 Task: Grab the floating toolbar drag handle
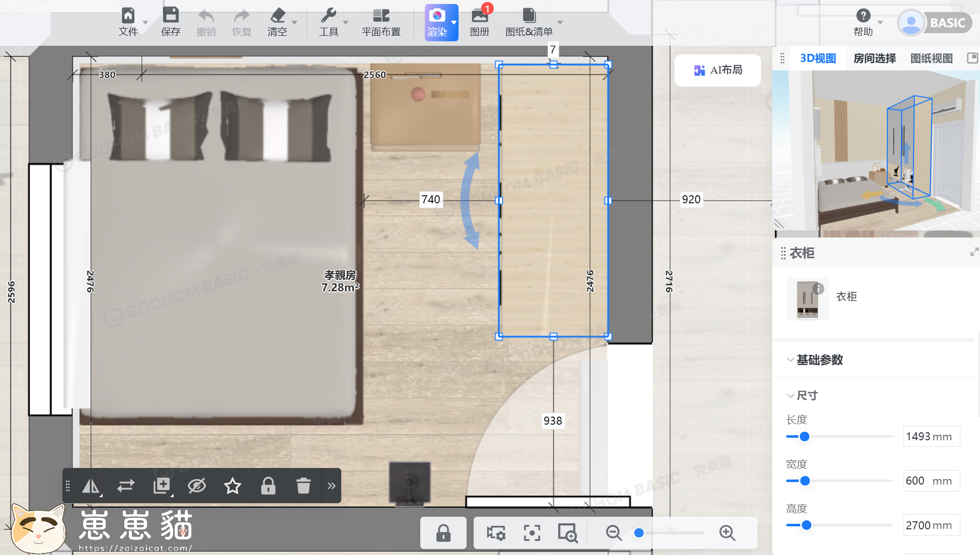68,486
